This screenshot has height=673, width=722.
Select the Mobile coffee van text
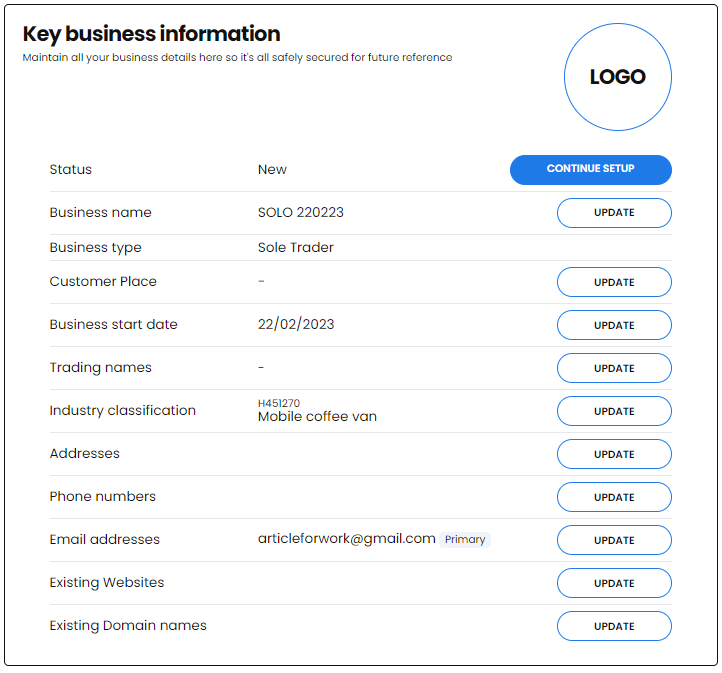pos(317,417)
